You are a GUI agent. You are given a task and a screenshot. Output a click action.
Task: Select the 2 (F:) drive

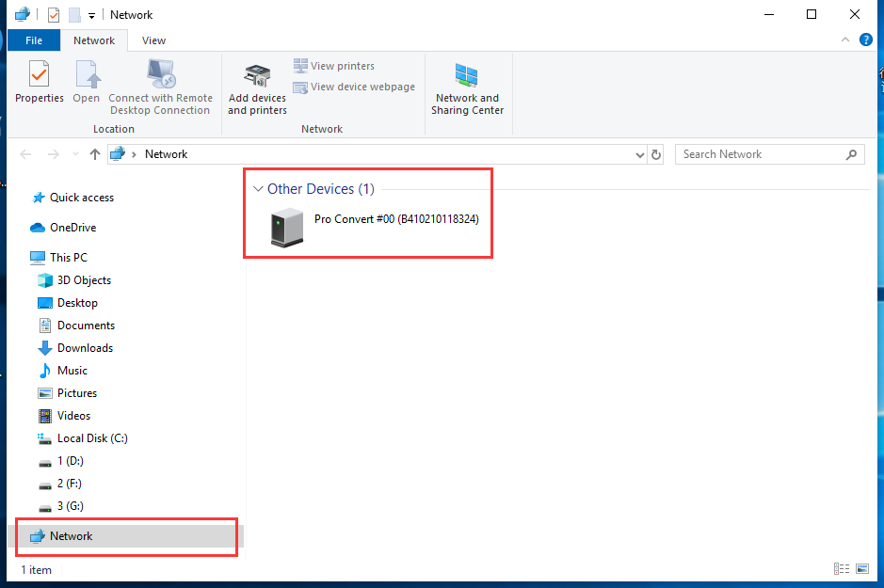[60, 484]
